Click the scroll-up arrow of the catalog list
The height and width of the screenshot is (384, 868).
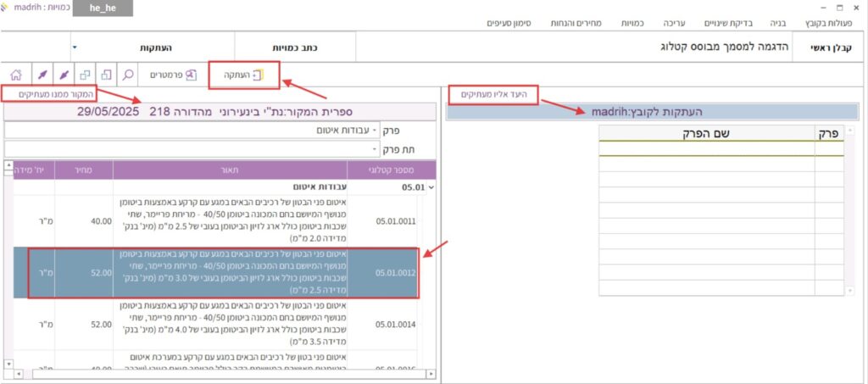coord(8,167)
